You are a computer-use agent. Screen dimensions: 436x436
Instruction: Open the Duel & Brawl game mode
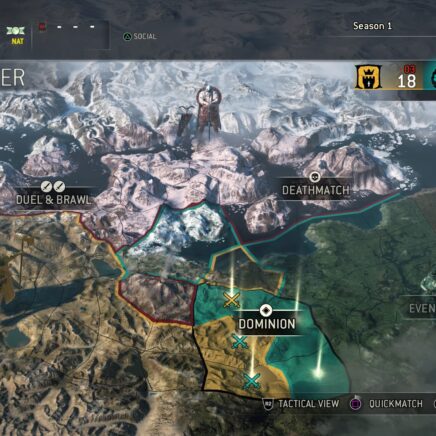(x=53, y=200)
